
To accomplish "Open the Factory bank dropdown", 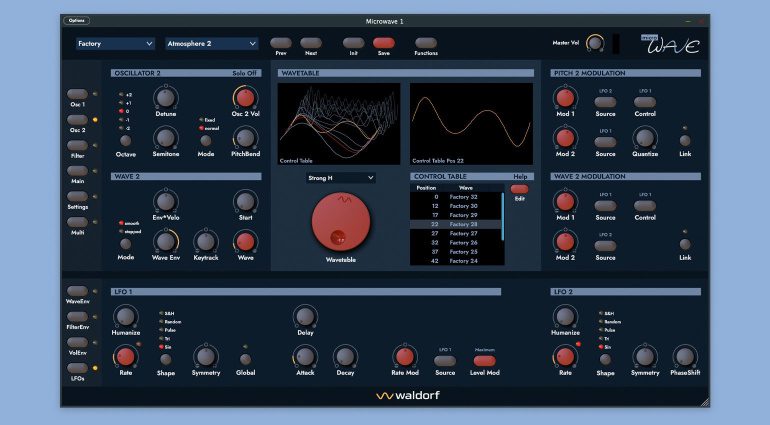I will (115, 44).
